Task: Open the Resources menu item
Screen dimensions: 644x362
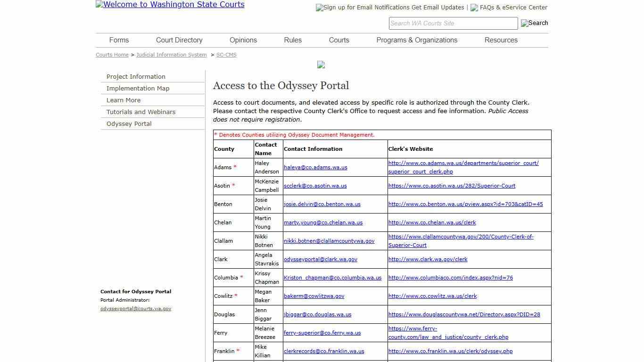Action: (x=501, y=40)
